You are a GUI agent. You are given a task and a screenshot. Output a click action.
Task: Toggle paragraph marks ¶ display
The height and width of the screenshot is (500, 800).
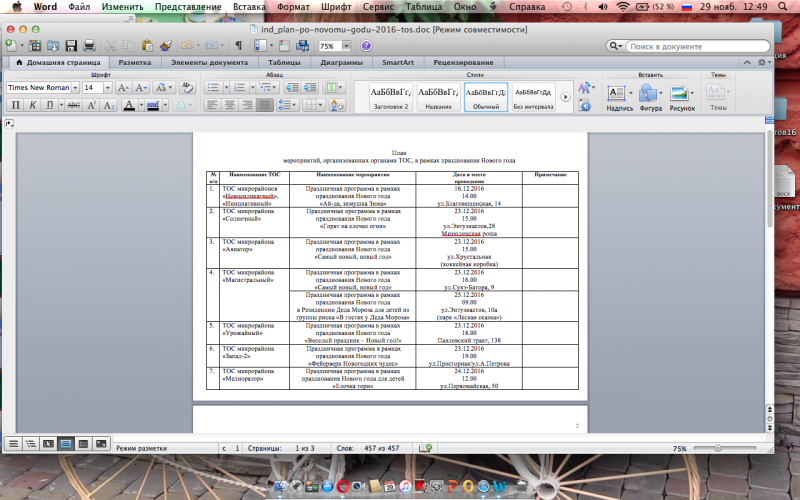click(238, 46)
